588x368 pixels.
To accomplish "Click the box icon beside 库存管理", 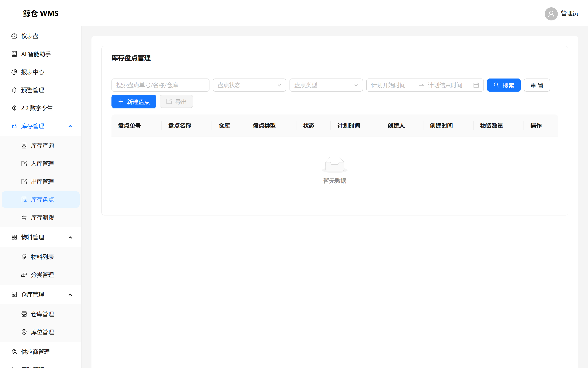I will click(x=14, y=126).
